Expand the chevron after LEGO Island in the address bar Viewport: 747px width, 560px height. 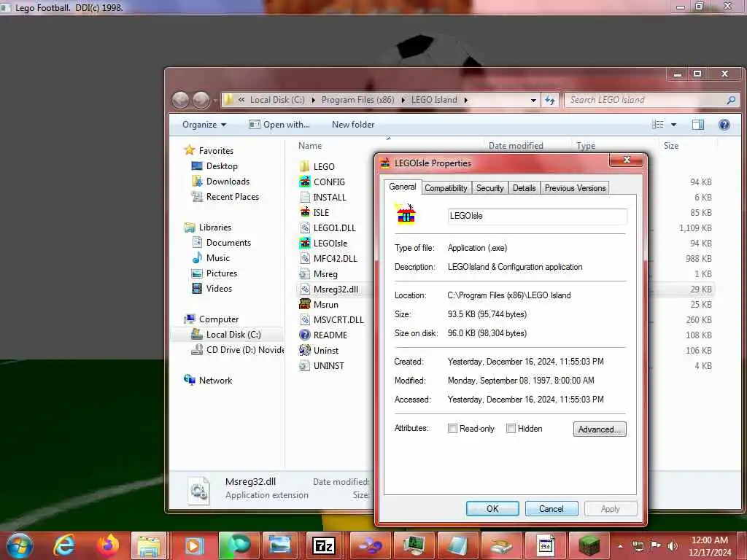tap(466, 100)
